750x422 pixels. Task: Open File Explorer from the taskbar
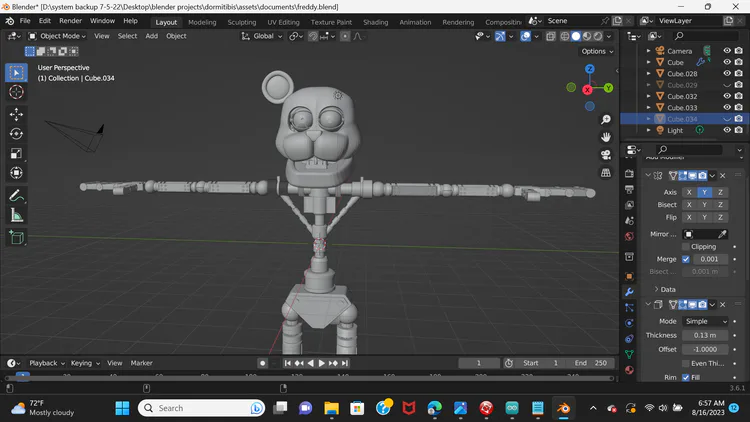[331, 408]
